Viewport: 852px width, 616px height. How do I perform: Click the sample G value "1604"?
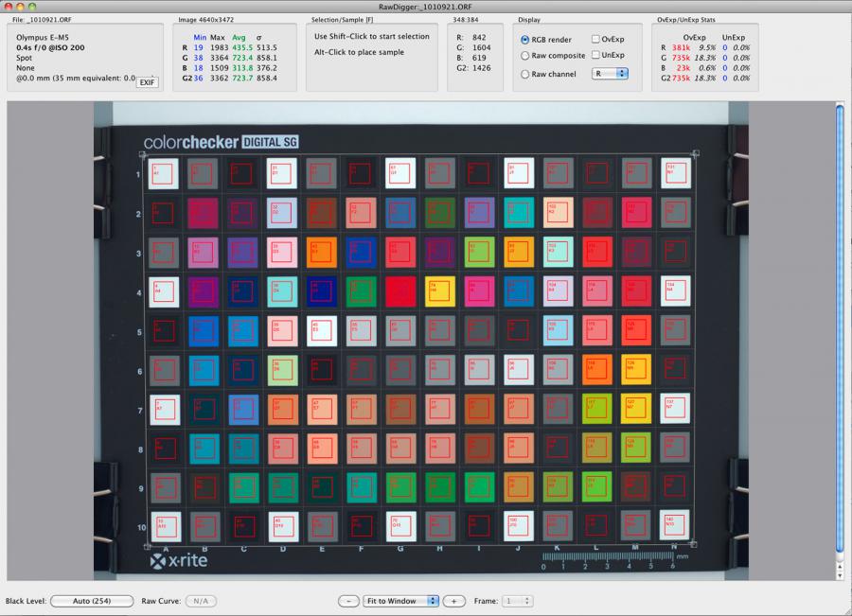coord(482,48)
